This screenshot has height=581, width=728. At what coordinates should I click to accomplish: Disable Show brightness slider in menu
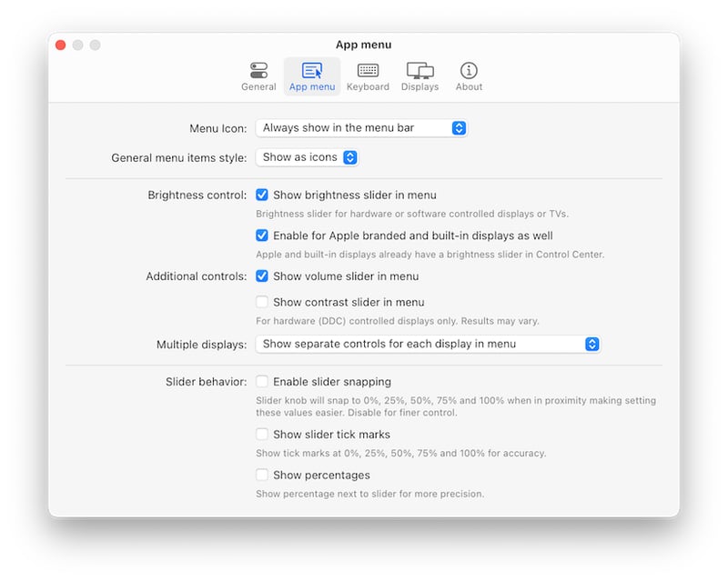pyautogui.click(x=262, y=195)
